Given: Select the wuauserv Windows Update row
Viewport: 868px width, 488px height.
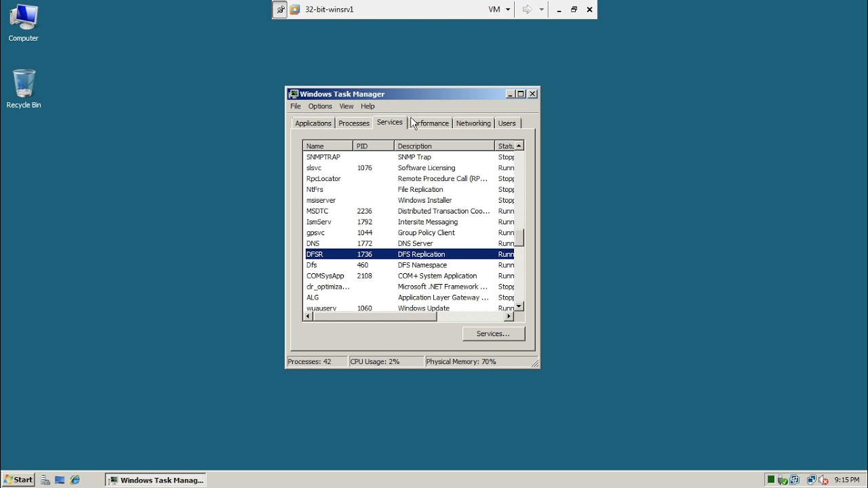Looking at the screenshot, I should tap(408, 308).
